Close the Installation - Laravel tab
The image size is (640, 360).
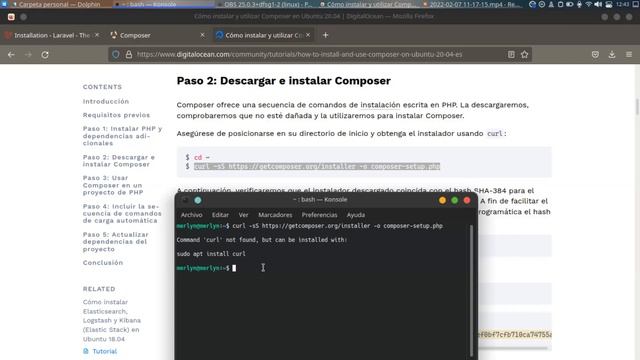[x=97, y=35]
